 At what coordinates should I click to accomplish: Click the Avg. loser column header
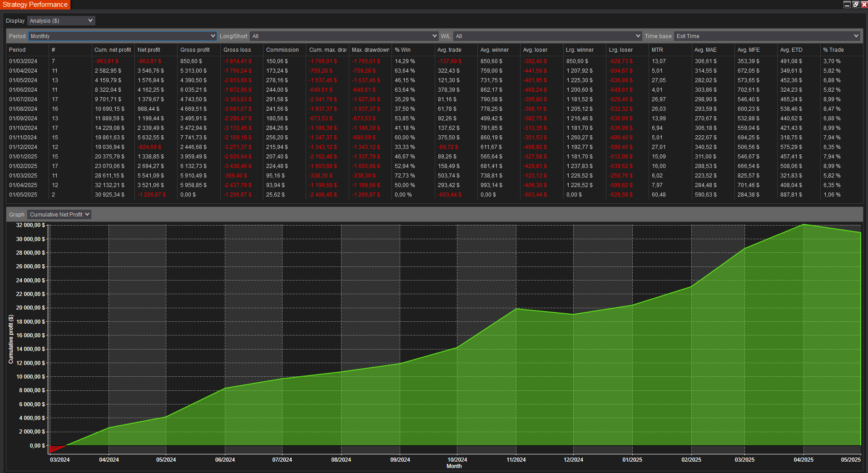[541, 50]
